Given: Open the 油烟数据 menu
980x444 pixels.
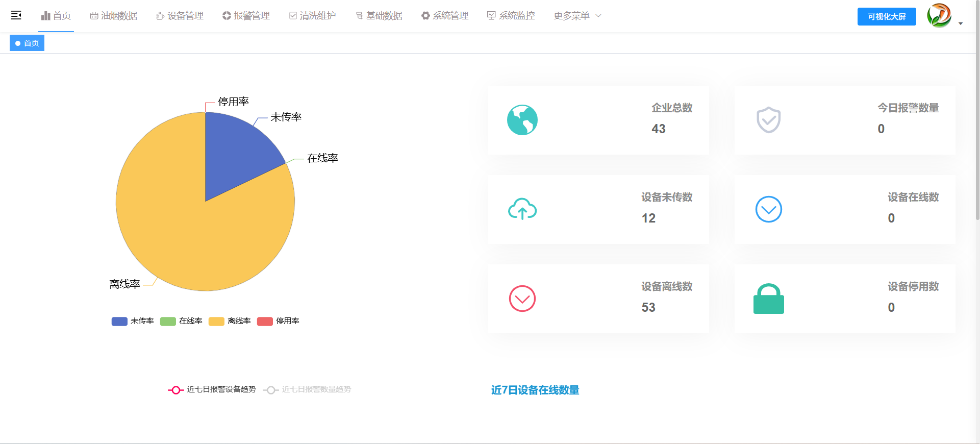Looking at the screenshot, I should 114,16.
